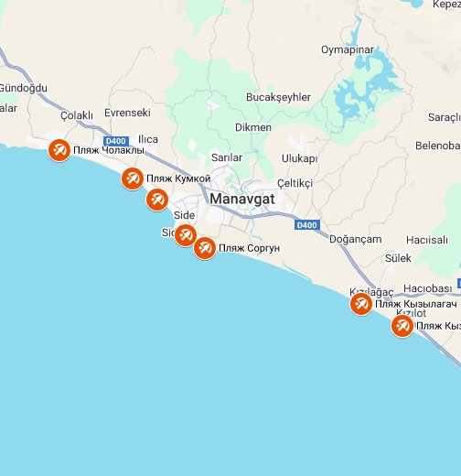Click the Side town label
This screenshot has width=461, height=476.
pyautogui.click(x=184, y=215)
